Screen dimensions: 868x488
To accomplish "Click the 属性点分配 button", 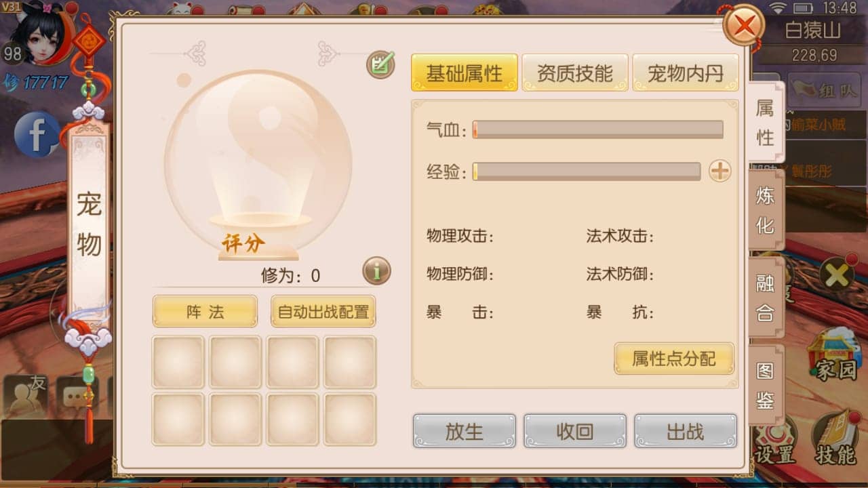I will point(674,359).
